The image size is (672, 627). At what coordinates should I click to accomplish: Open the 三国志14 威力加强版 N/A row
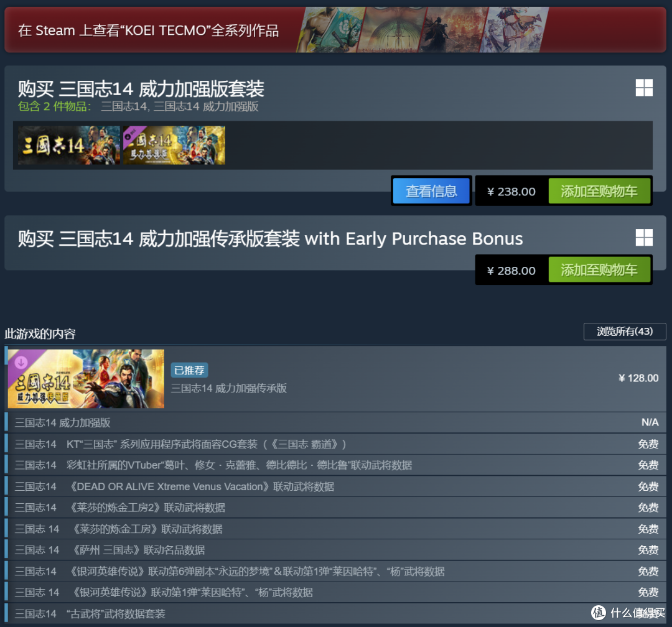tap(335, 422)
